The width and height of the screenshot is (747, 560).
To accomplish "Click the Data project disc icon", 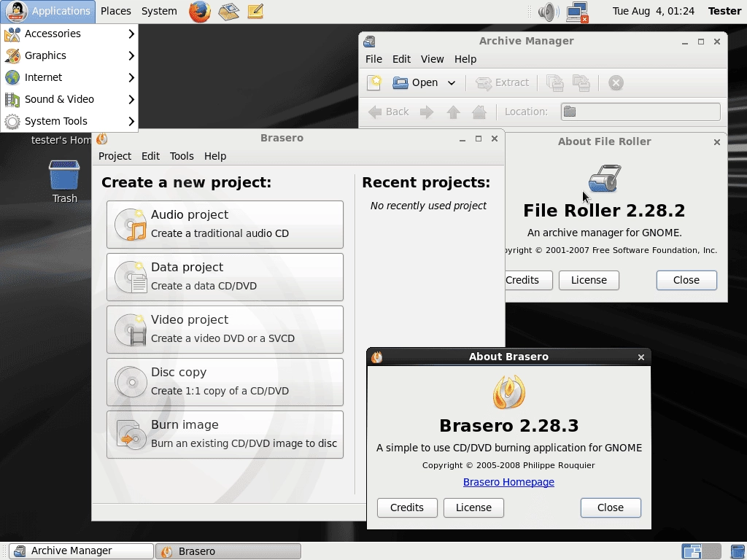I will 131,276.
